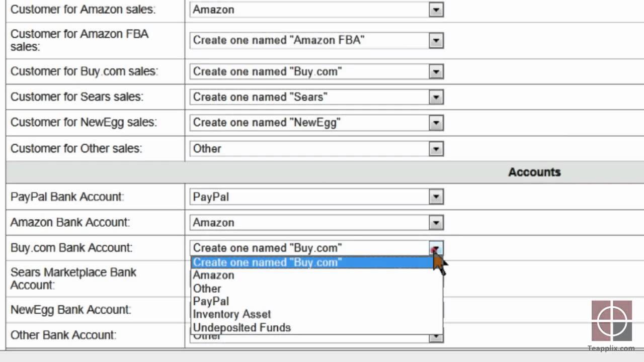
Task: Expand the Customer for Buy.com sales dropdown
Action: tap(316, 71)
